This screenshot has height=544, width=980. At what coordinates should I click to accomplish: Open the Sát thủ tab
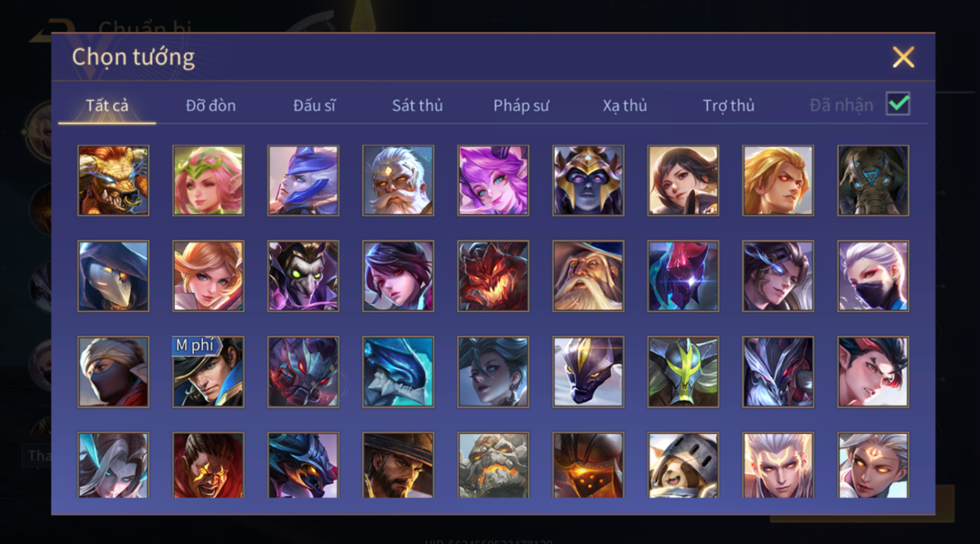pos(418,106)
